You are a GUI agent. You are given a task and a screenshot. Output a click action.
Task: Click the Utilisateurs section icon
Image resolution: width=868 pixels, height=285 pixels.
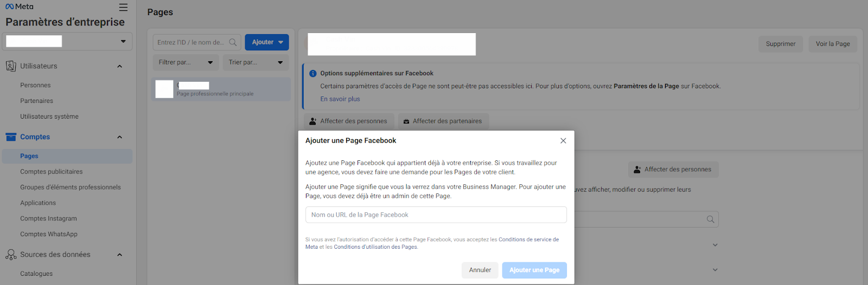(x=11, y=66)
